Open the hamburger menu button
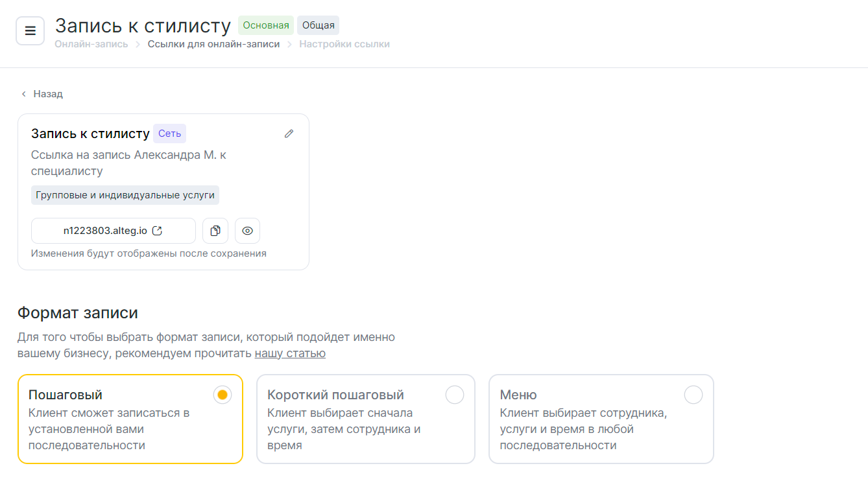 tap(30, 31)
